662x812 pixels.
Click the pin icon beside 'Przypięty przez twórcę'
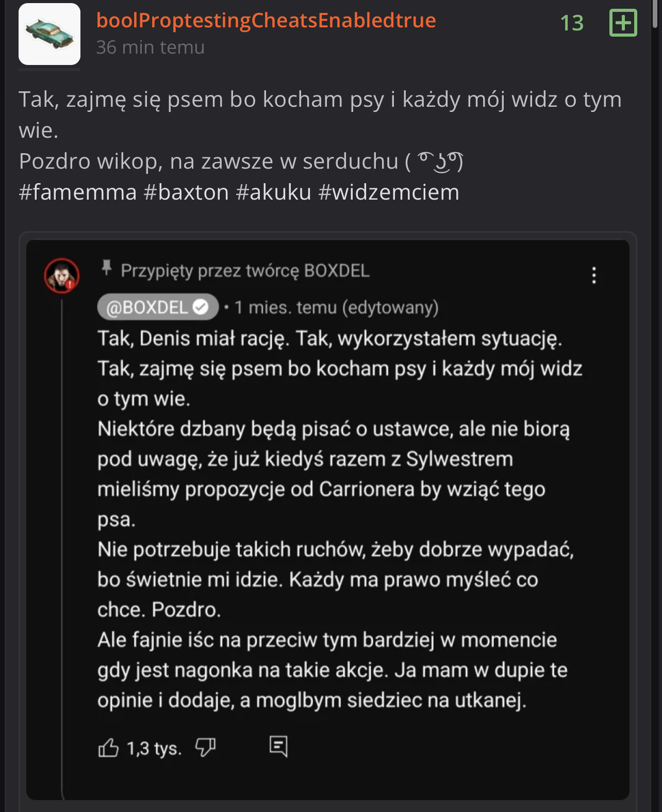coord(107,268)
